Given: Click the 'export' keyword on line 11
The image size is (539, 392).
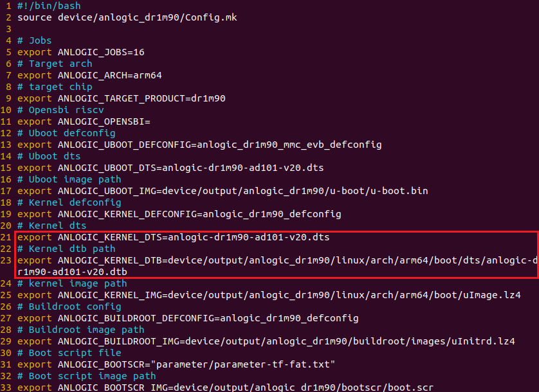Looking at the screenshot, I should tap(34, 121).
